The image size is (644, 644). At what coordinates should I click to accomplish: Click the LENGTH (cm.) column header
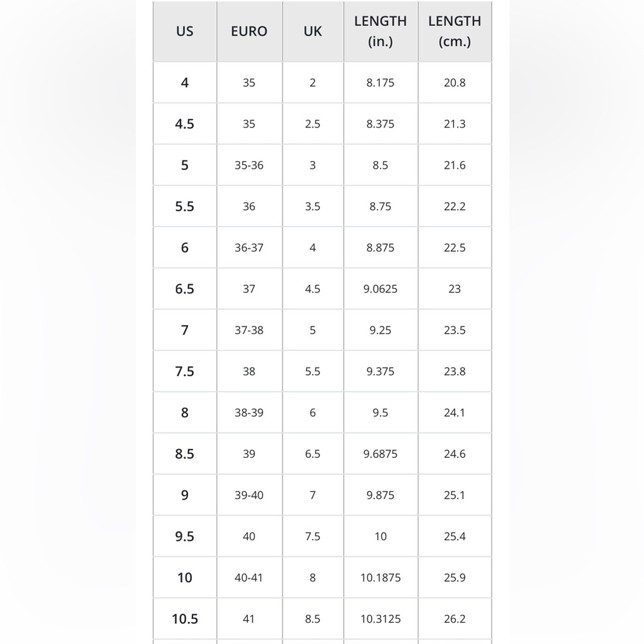455,31
